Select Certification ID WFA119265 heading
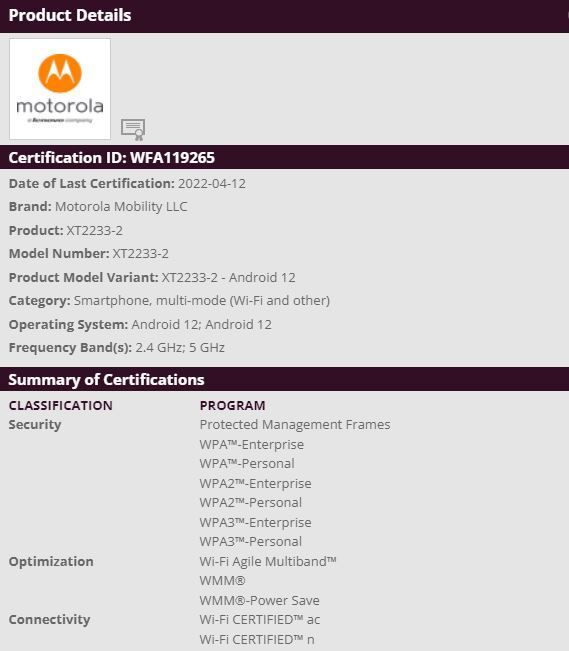 112,157
